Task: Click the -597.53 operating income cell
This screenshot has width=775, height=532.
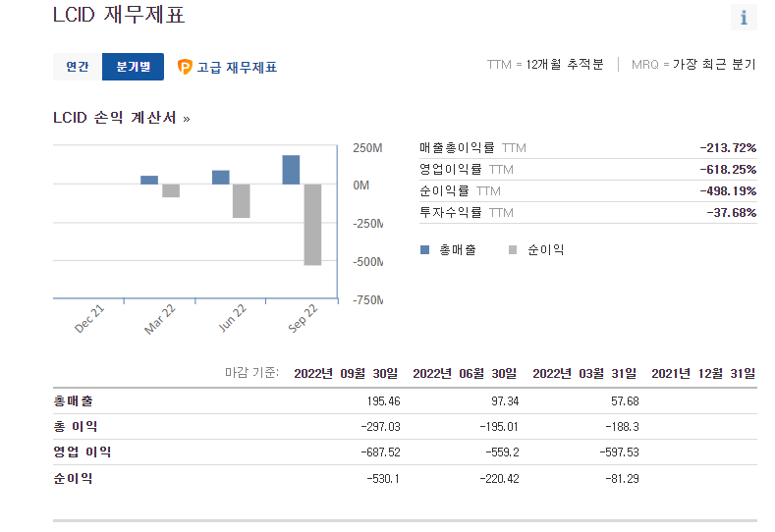Action: [619, 452]
